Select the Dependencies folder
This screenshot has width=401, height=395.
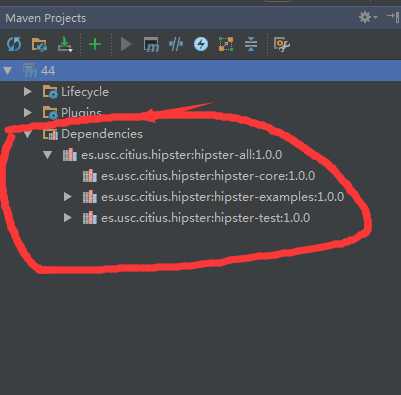(102, 134)
